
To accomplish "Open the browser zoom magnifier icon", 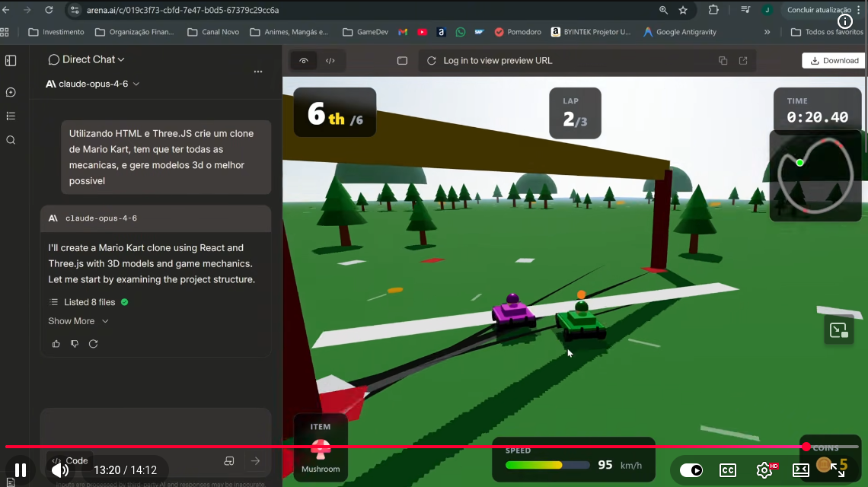I will [x=663, y=10].
